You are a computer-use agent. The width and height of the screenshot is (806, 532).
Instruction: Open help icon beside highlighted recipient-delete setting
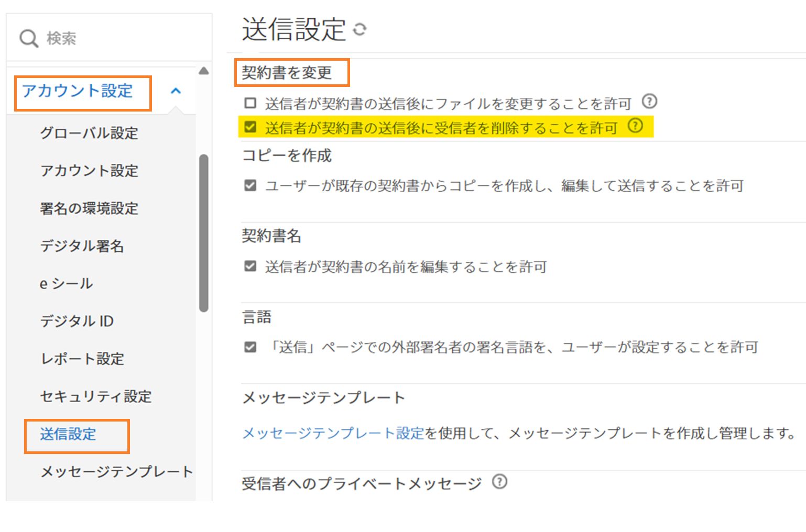[635, 126]
